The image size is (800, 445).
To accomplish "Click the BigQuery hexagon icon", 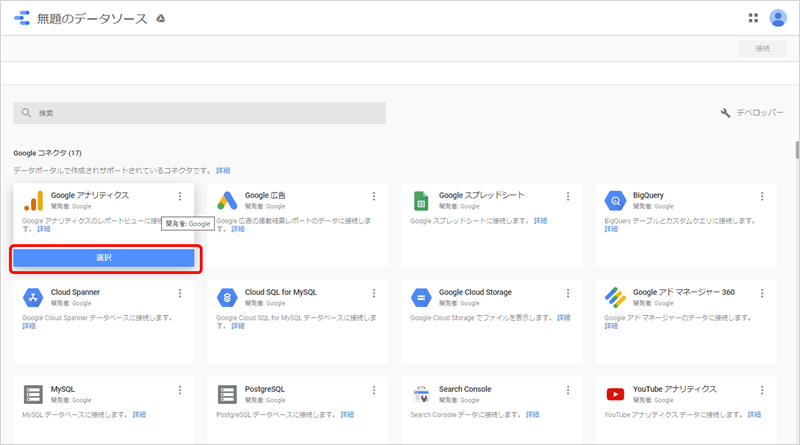I will 615,201.
